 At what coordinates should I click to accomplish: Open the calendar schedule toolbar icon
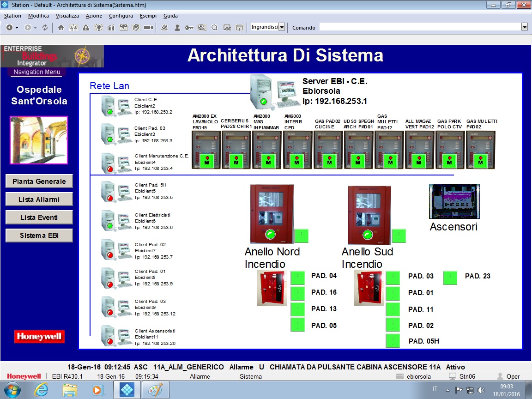click(x=123, y=28)
